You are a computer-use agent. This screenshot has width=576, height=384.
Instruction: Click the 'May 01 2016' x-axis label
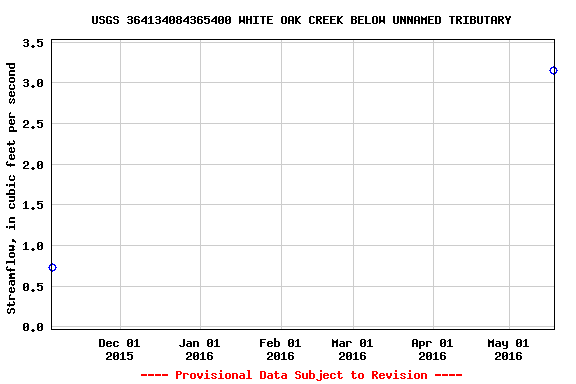[x=508, y=349]
